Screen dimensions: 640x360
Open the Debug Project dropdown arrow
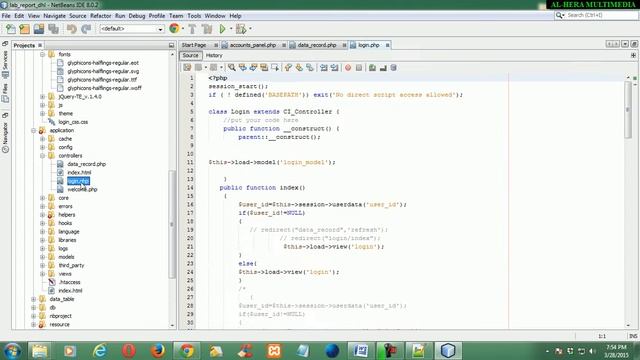pyautogui.click(x=250, y=29)
